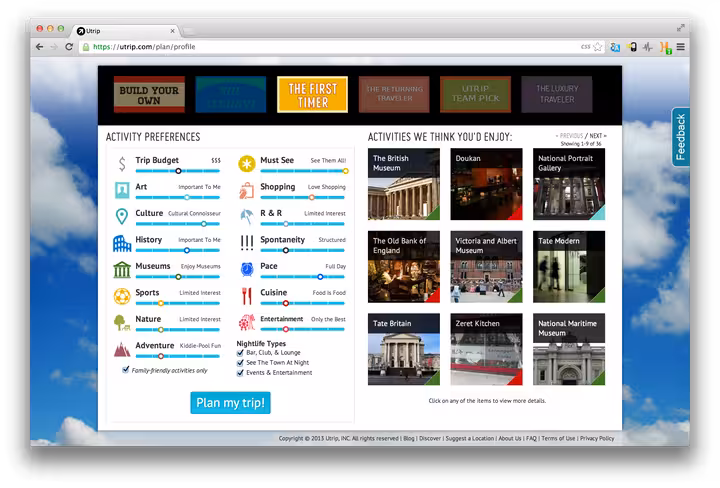
Task: Click the pulse waveform extension icon
Action: [x=647, y=47]
